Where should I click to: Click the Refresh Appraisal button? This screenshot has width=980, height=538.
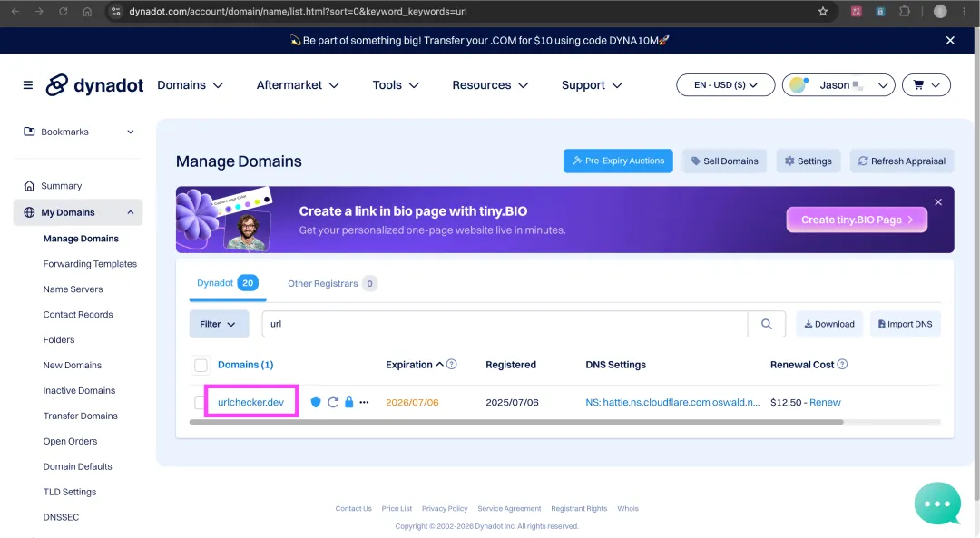(x=901, y=161)
